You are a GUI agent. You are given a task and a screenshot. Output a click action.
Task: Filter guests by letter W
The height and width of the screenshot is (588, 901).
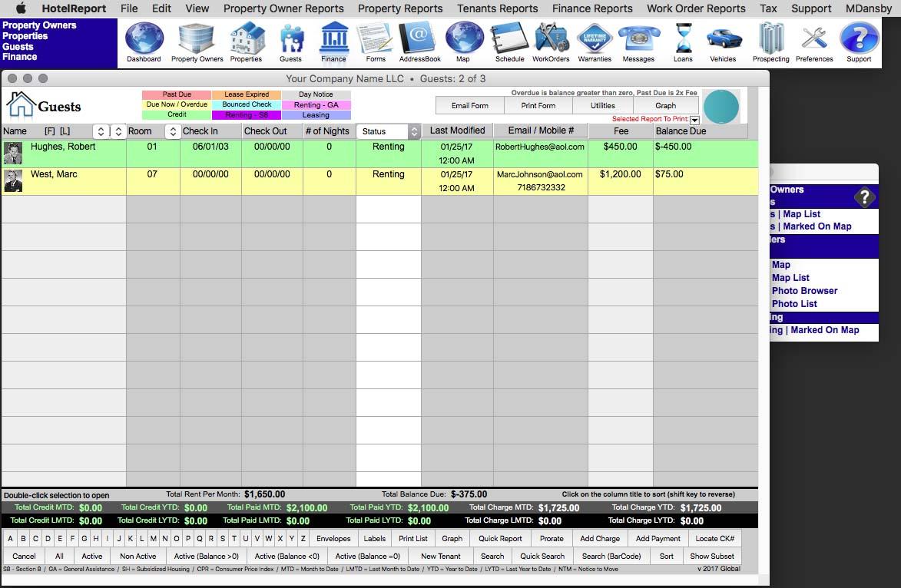[268, 539]
